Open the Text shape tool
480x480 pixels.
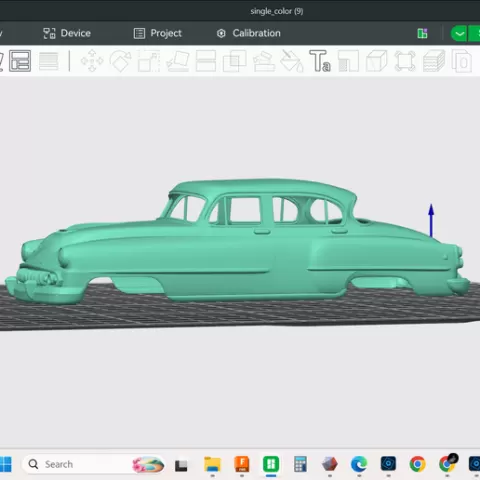(320, 61)
